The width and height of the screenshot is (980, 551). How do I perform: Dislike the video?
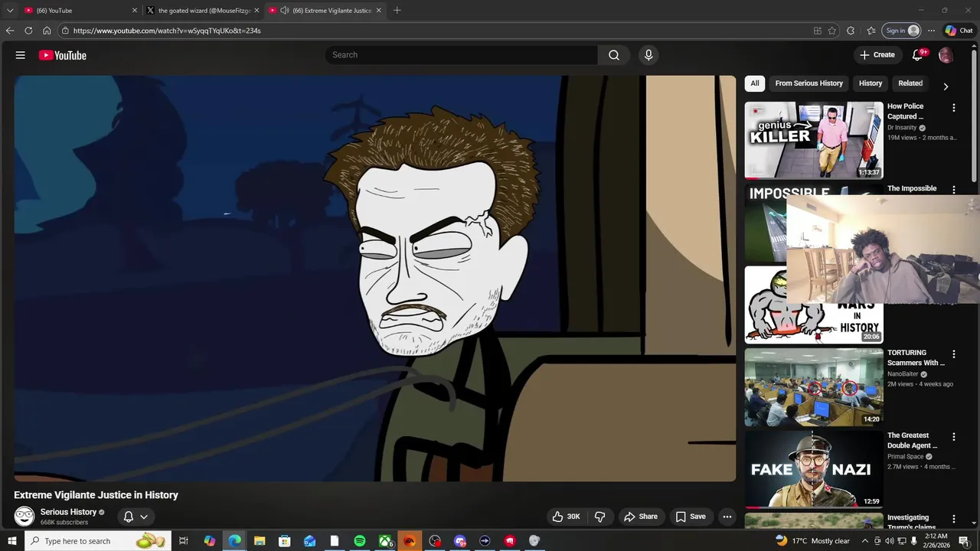tap(600, 517)
